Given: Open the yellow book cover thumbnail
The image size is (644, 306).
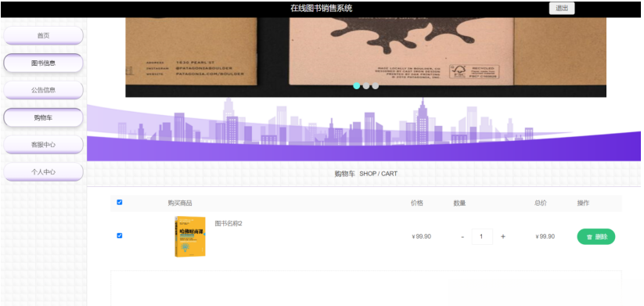Looking at the screenshot, I should pyautogui.click(x=189, y=236).
